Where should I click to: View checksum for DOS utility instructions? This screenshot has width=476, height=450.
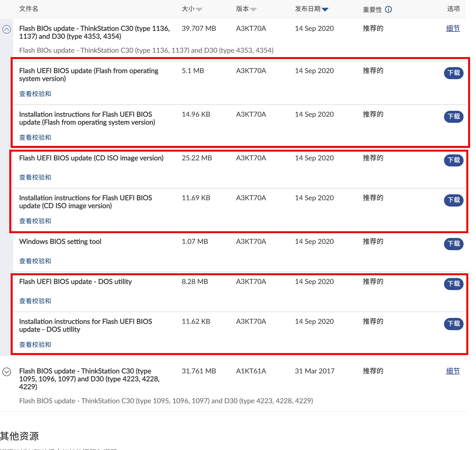35,344
